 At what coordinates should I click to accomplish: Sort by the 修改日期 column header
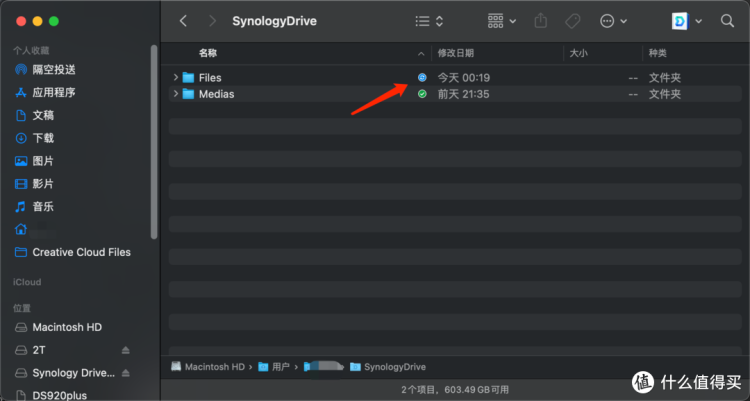coord(456,53)
